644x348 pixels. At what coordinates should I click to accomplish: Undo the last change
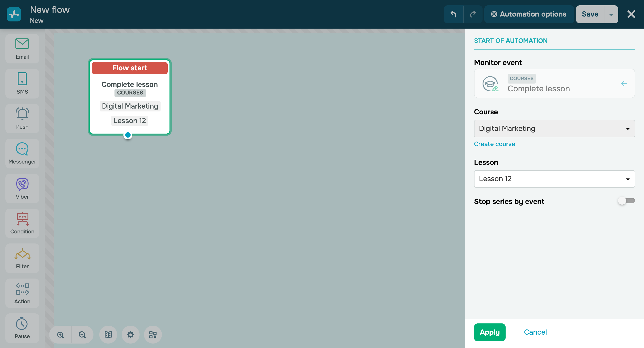(x=453, y=14)
